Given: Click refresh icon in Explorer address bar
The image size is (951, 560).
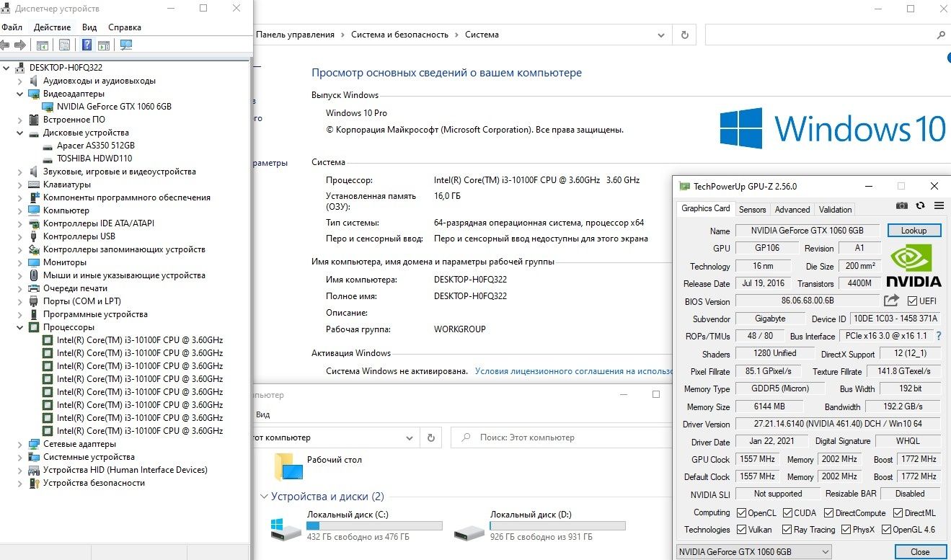Looking at the screenshot, I should click(431, 437).
